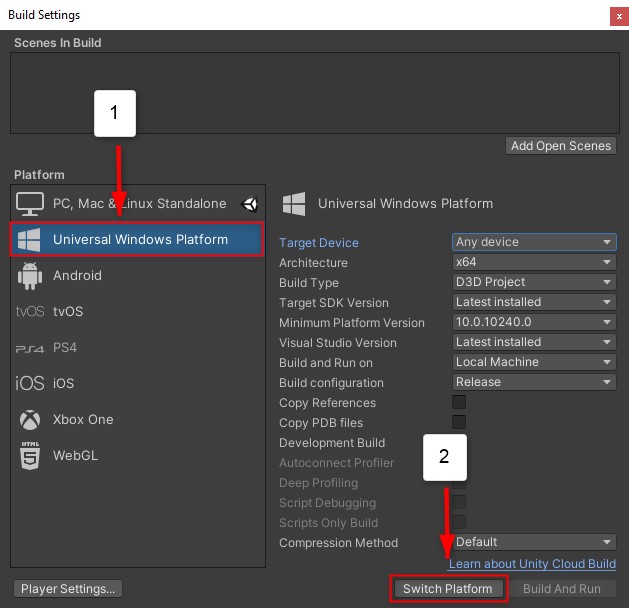Click the Switch Platform button

pos(448,589)
